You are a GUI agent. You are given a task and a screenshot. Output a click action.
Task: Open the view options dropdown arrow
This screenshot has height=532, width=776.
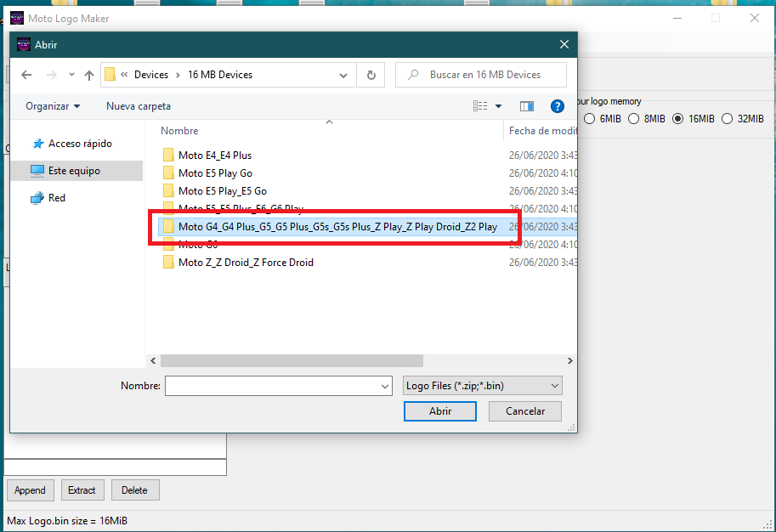pyautogui.click(x=498, y=106)
